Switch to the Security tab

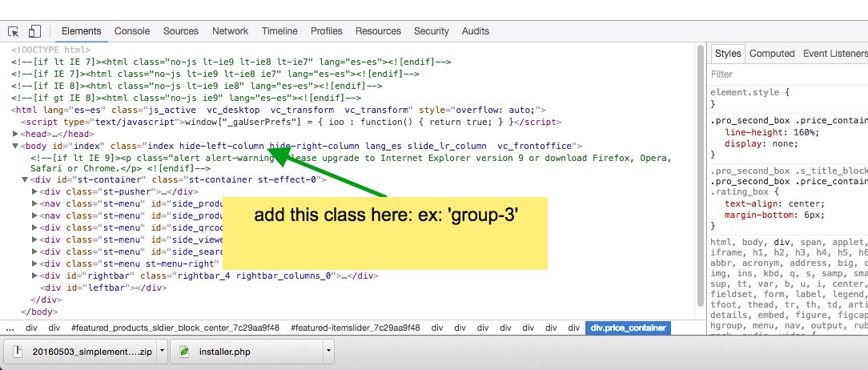tap(432, 31)
